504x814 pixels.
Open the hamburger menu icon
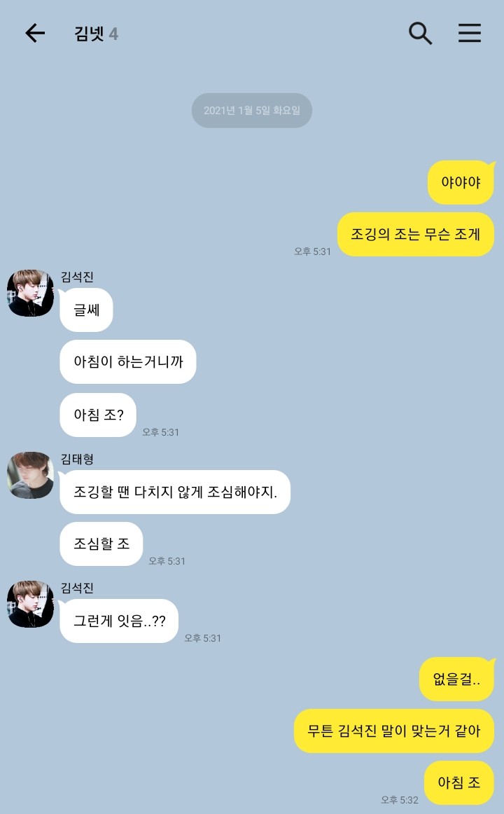point(469,33)
